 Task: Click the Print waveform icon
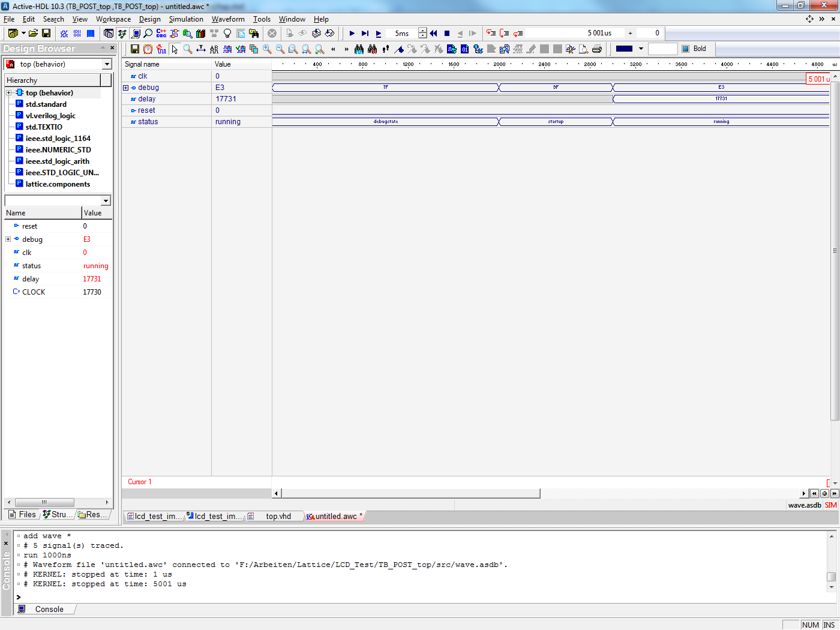tap(597, 49)
